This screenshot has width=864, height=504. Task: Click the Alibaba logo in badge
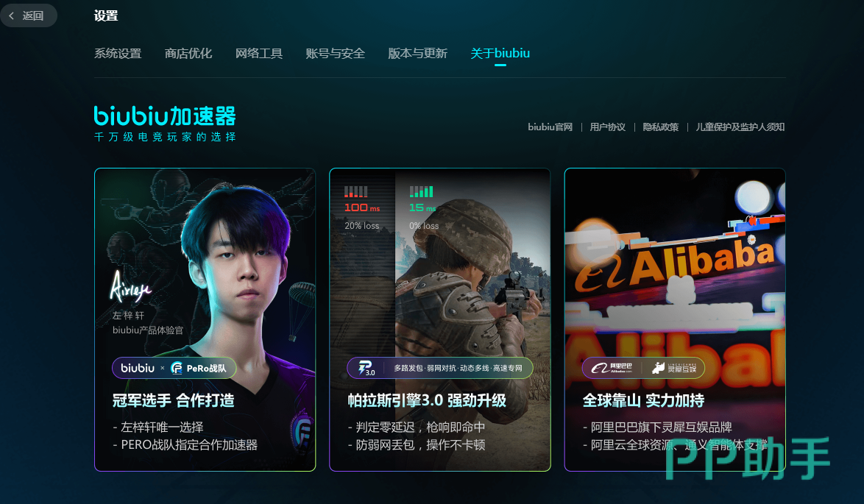point(611,368)
